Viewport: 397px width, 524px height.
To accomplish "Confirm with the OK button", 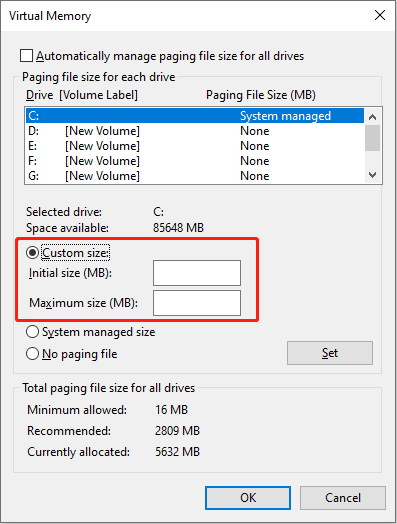I will 248,498.
